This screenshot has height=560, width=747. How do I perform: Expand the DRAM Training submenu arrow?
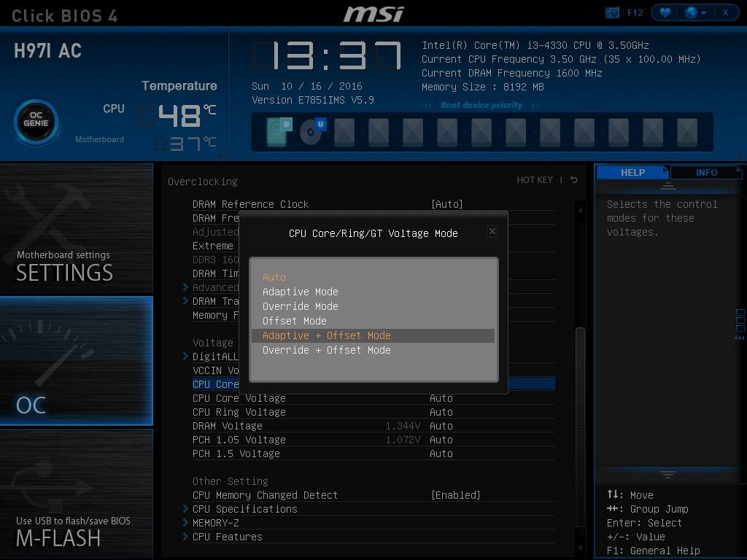click(x=185, y=301)
